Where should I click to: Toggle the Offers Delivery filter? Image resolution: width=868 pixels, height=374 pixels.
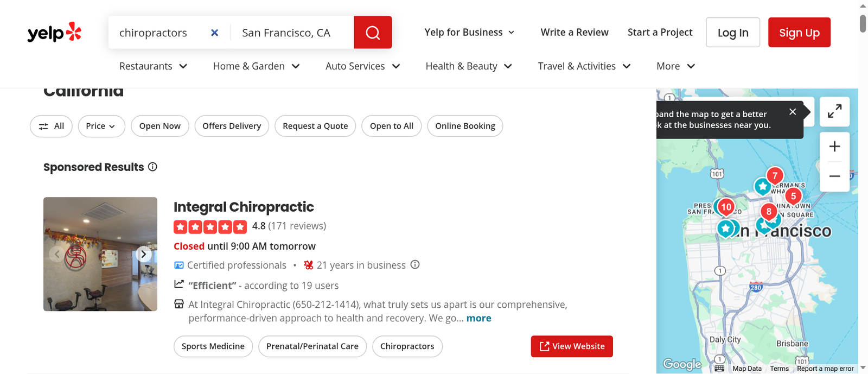point(232,126)
